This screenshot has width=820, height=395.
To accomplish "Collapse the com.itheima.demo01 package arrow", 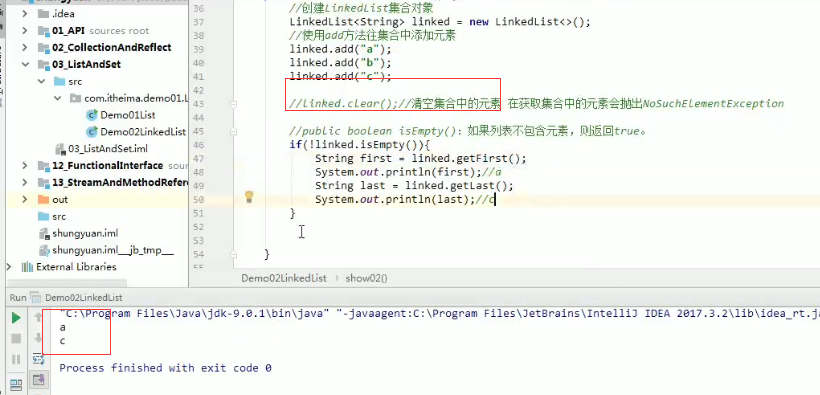I will [x=58, y=98].
